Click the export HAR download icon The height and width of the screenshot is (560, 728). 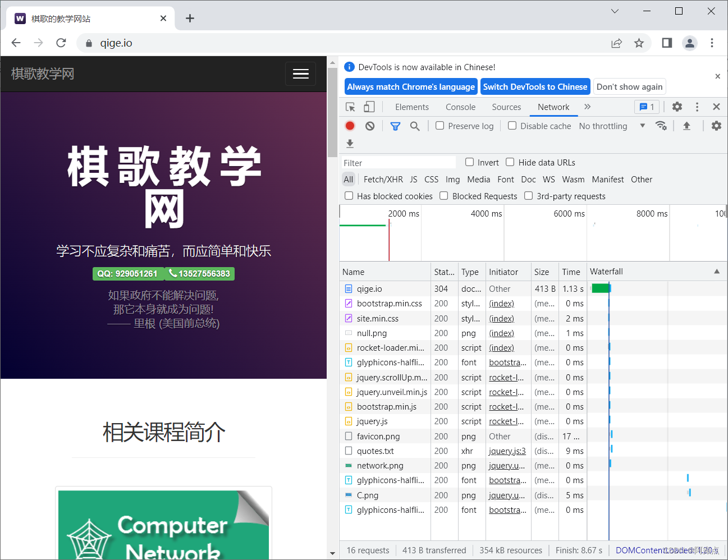350,144
